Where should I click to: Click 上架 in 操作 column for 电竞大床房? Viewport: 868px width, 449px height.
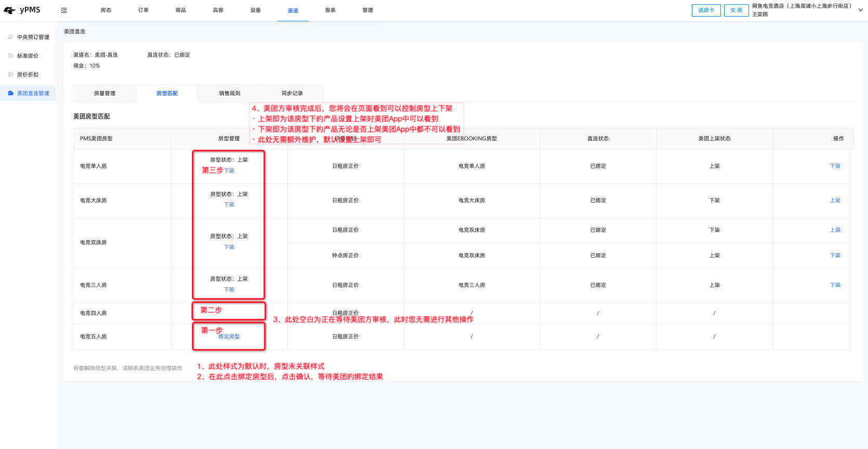click(835, 201)
